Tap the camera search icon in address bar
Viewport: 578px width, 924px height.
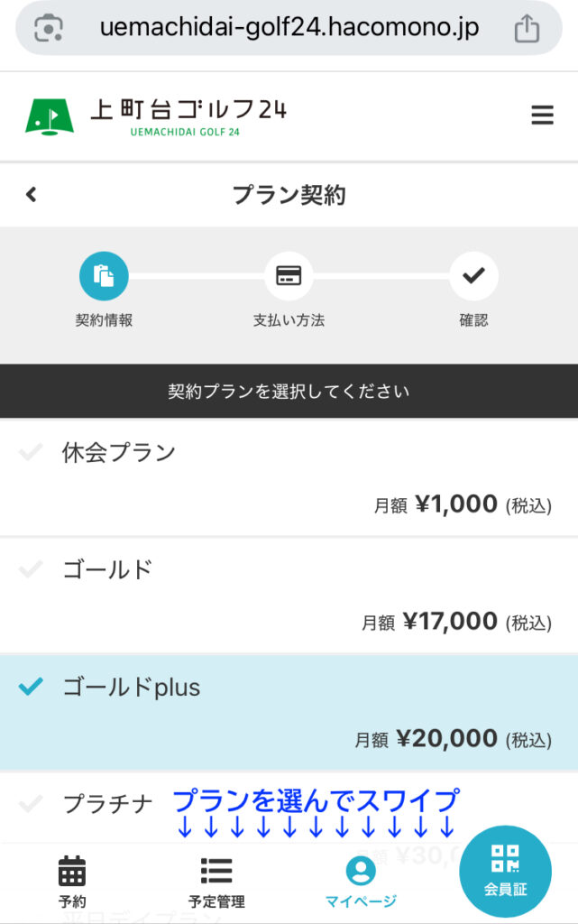48,29
